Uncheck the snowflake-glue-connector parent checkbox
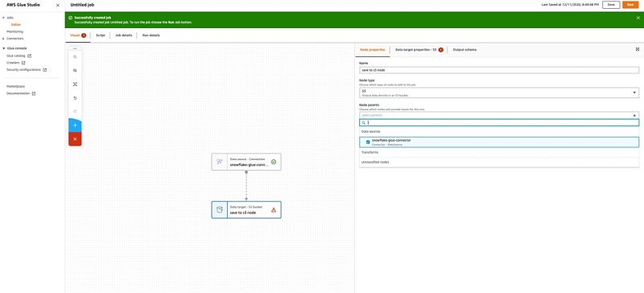This screenshot has width=644, height=293. (368, 142)
